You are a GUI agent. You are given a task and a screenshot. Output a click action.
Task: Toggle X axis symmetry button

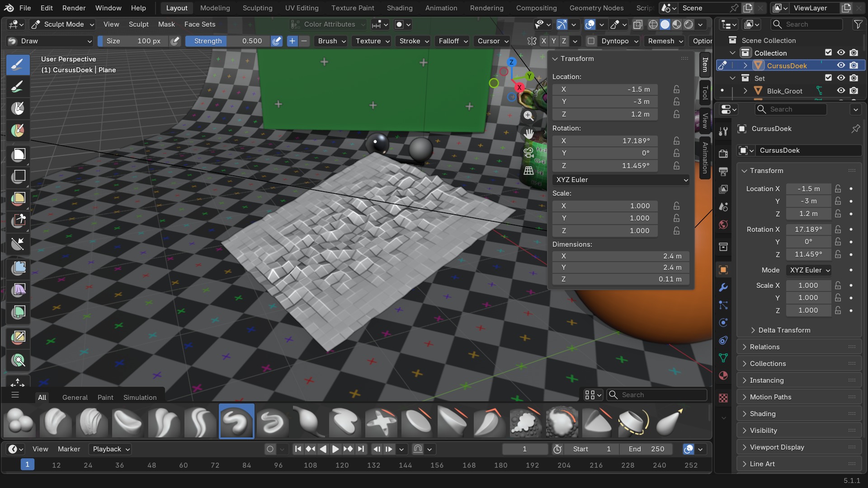point(544,41)
